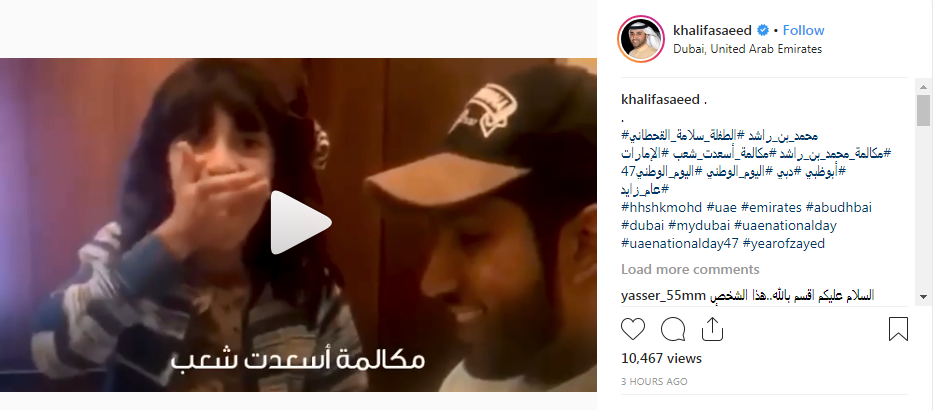Click the blue verified badge
This screenshot has width=933, height=410.
(x=763, y=30)
